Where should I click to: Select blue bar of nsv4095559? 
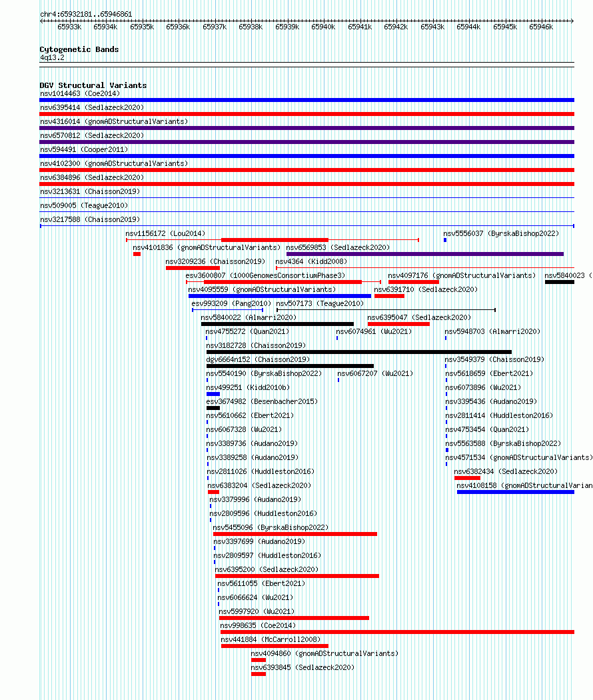[280, 296]
